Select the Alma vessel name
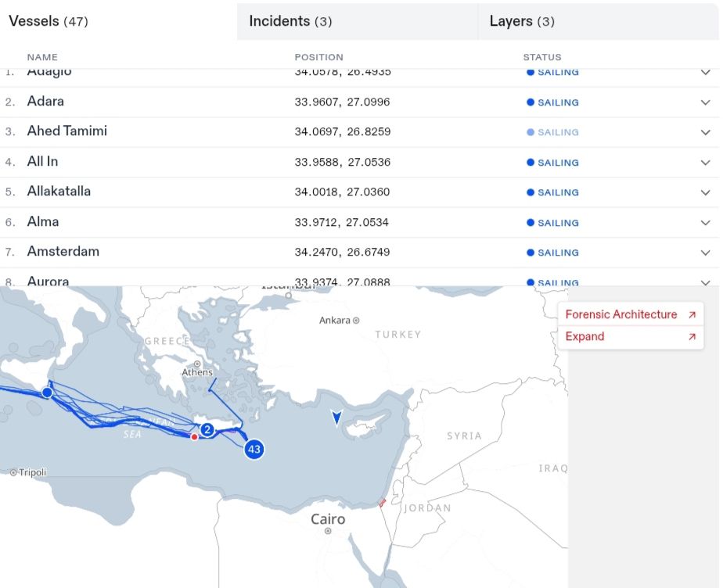The image size is (723, 588). click(43, 221)
